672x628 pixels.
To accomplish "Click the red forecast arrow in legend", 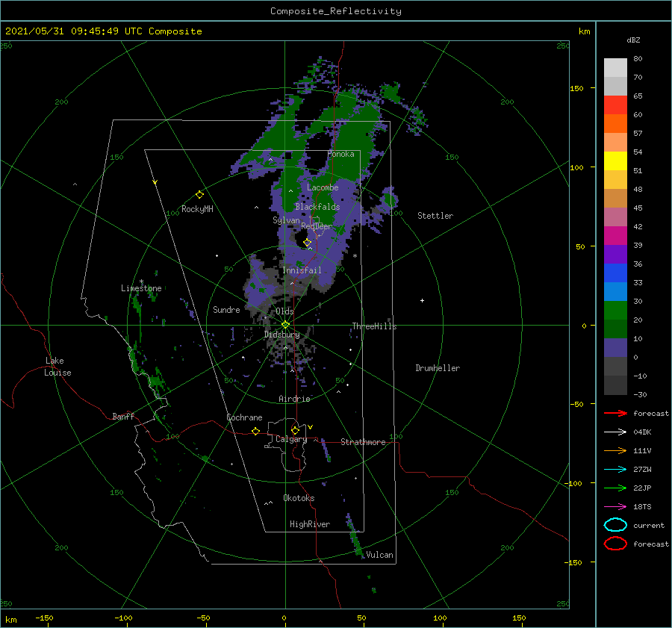I will (615, 413).
